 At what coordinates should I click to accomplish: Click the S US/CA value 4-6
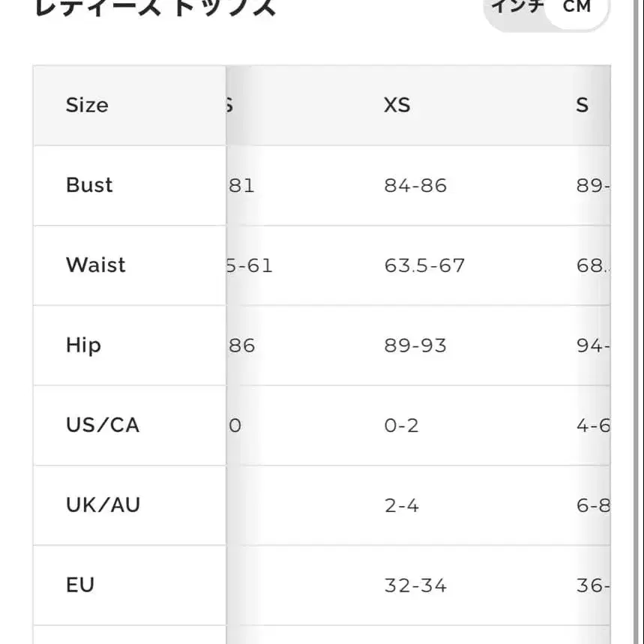(593, 425)
